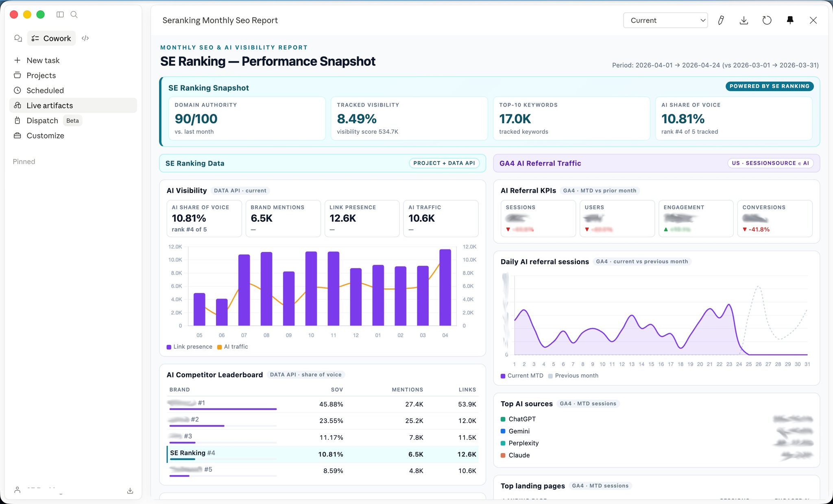This screenshot has height=504, width=833.
Task: Edit the artifact with the pencil icon
Action: (721, 20)
